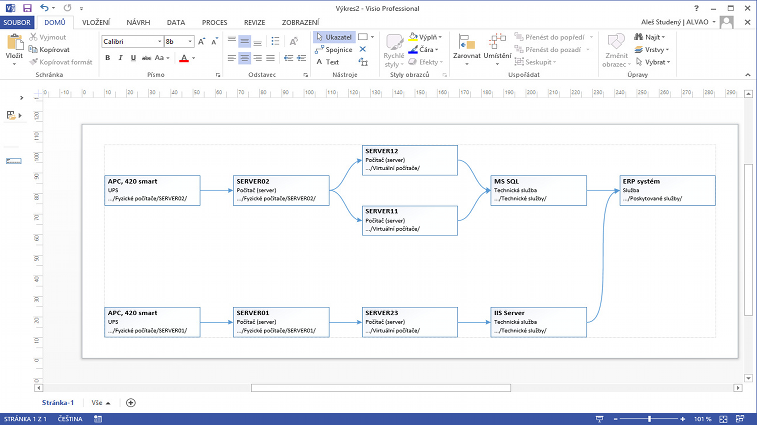
Task: Toggle underline formatting
Action: pos(132,58)
